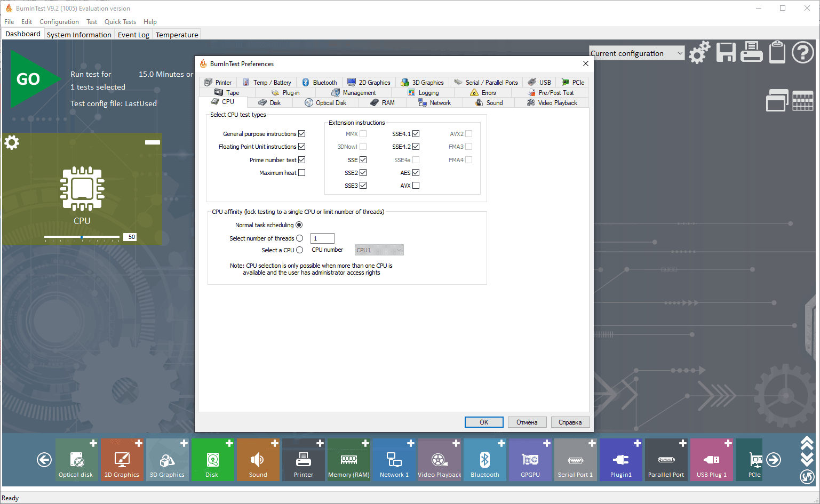The image size is (820, 504).
Task: Open test configuration gears icon in toolbar
Action: [699, 53]
